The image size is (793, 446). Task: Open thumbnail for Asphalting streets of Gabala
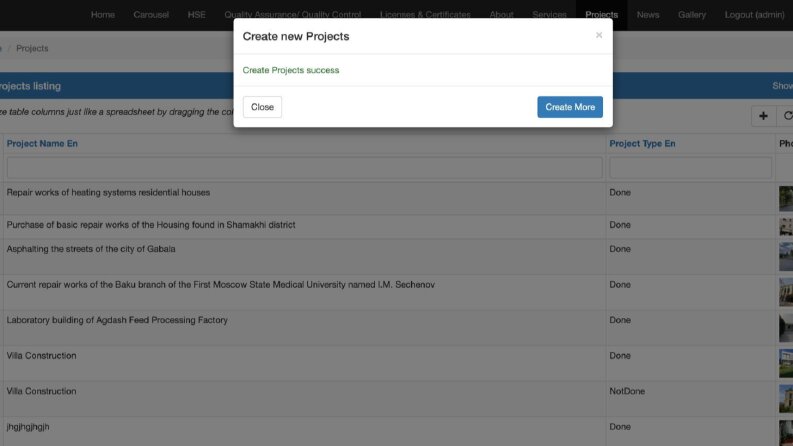[786, 256]
